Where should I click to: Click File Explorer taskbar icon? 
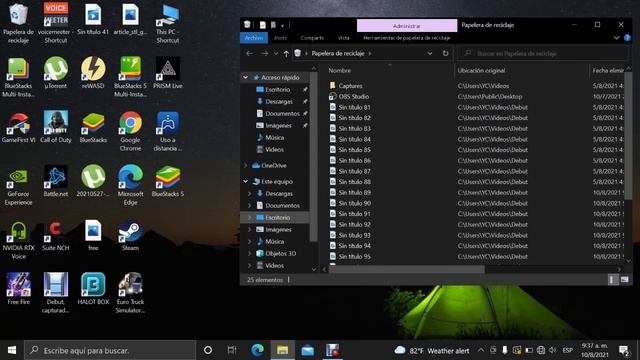pyautogui.click(x=282, y=350)
